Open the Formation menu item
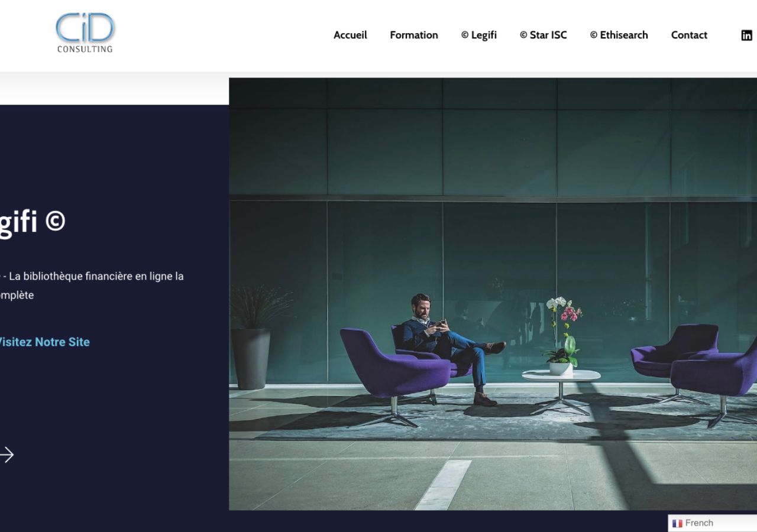 click(x=414, y=35)
